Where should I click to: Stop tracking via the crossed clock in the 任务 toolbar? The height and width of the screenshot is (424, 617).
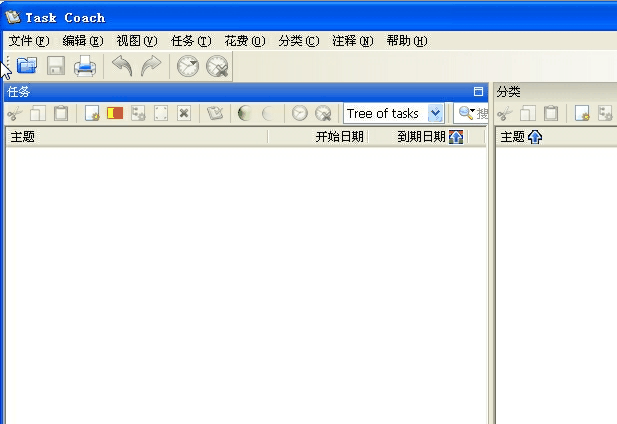pos(323,114)
